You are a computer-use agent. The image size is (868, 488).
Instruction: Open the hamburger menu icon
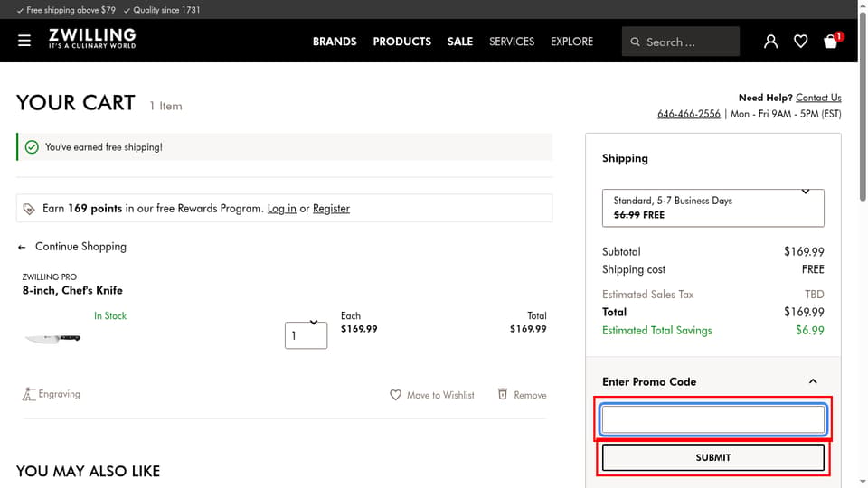tap(24, 41)
